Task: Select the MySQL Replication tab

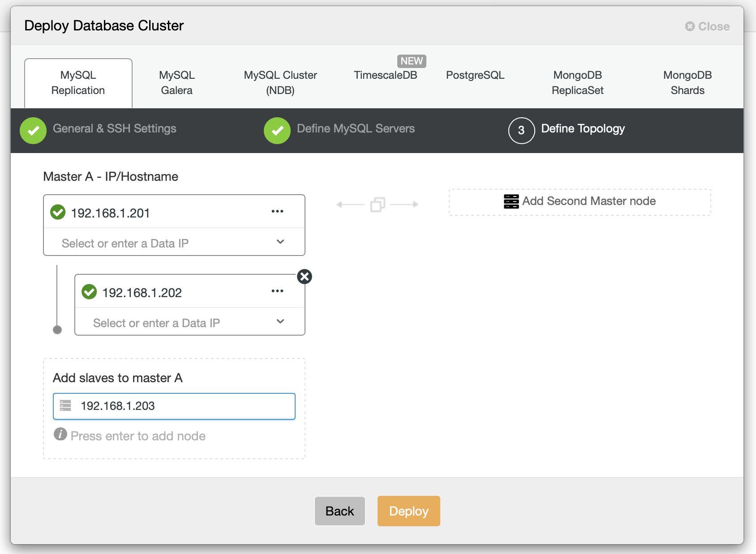Action: click(x=78, y=83)
